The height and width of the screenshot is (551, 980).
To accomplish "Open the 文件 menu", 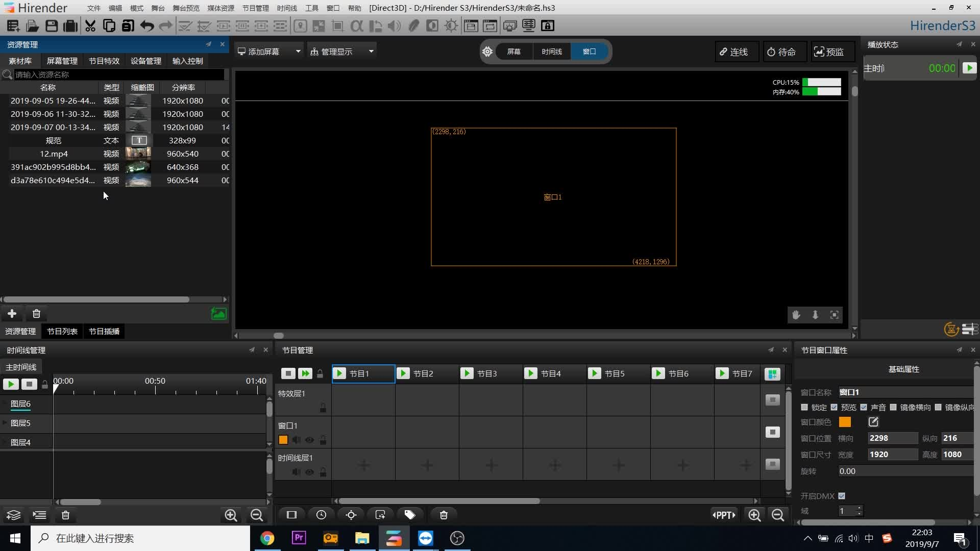I will tap(94, 8).
